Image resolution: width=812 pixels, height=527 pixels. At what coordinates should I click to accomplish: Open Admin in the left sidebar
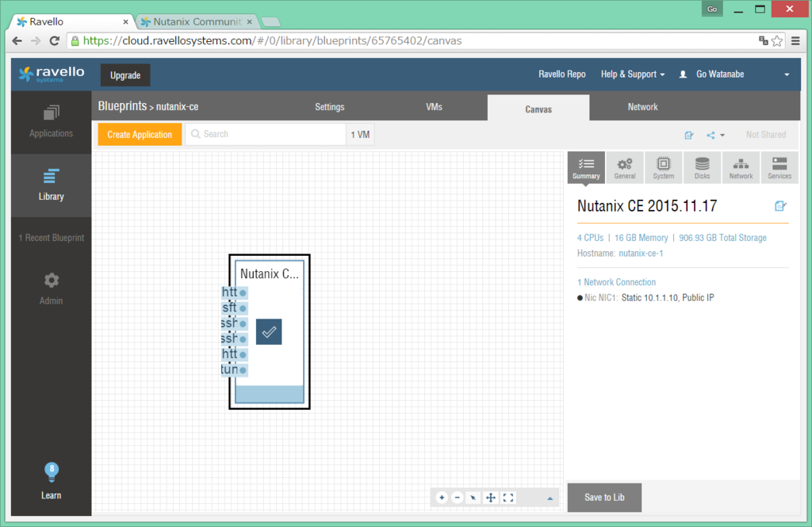(52, 288)
